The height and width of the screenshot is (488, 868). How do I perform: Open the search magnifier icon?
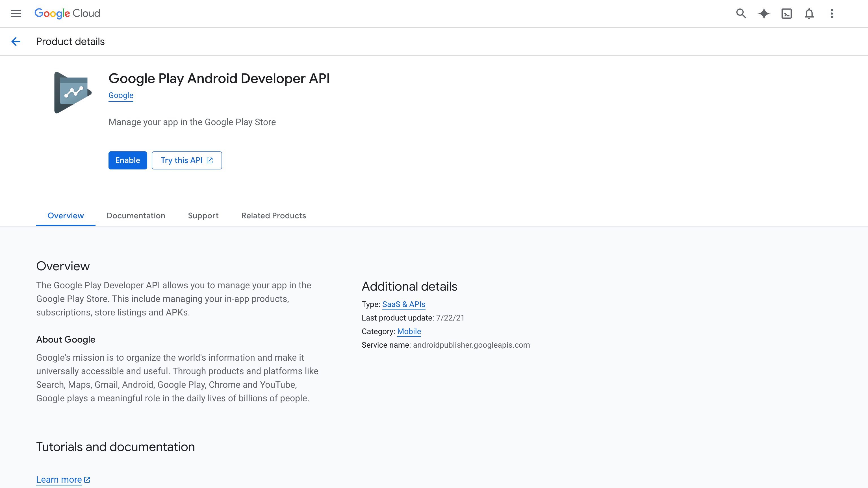741,14
